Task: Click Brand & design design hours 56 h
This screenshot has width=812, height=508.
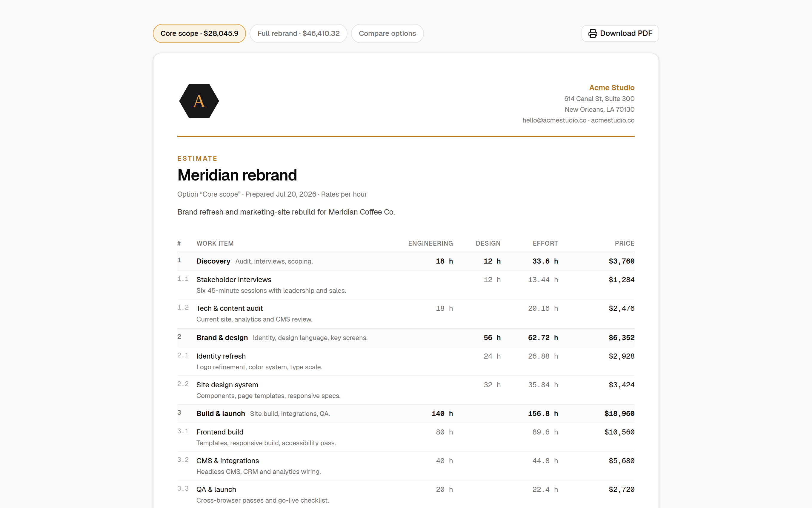Action: coord(492,338)
